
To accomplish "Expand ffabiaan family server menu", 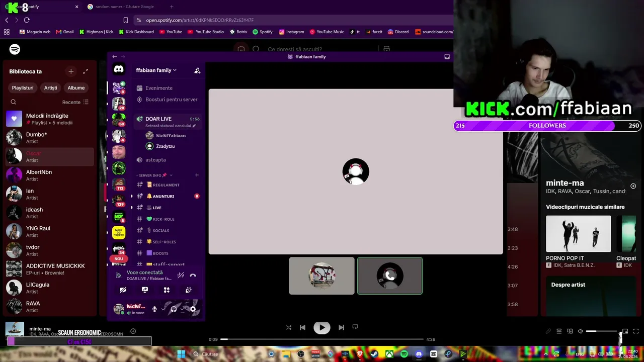I will 156,70.
